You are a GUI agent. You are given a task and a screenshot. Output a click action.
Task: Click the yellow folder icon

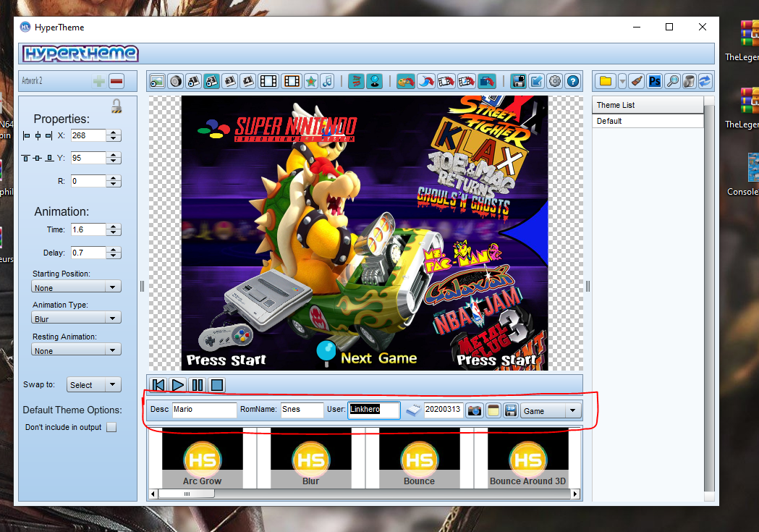pos(606,81)
